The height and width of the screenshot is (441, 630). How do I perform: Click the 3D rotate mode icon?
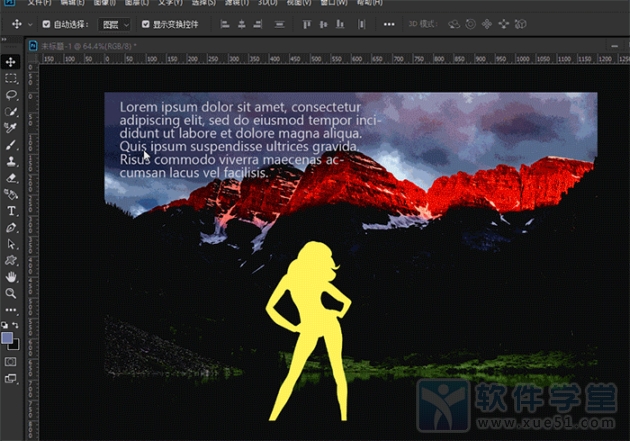[454, 24]
